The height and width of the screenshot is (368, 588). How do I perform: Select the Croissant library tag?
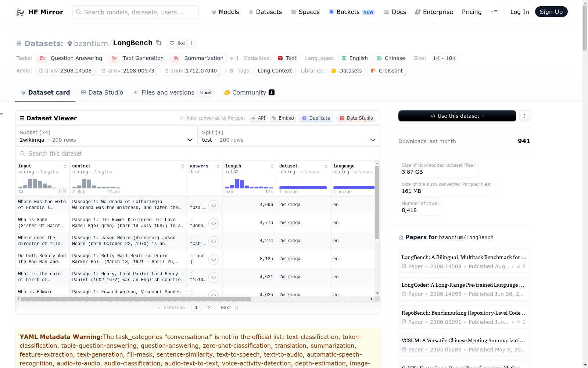pyautogui.click(x=387, y=71)
